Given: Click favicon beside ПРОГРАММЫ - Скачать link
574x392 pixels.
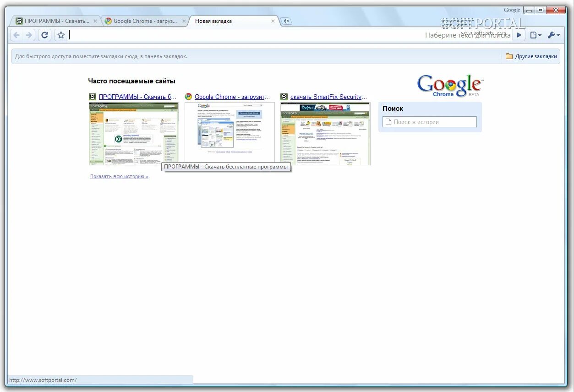Looking at the screenshot, I should pyautogui.click(x=93, y=97).
